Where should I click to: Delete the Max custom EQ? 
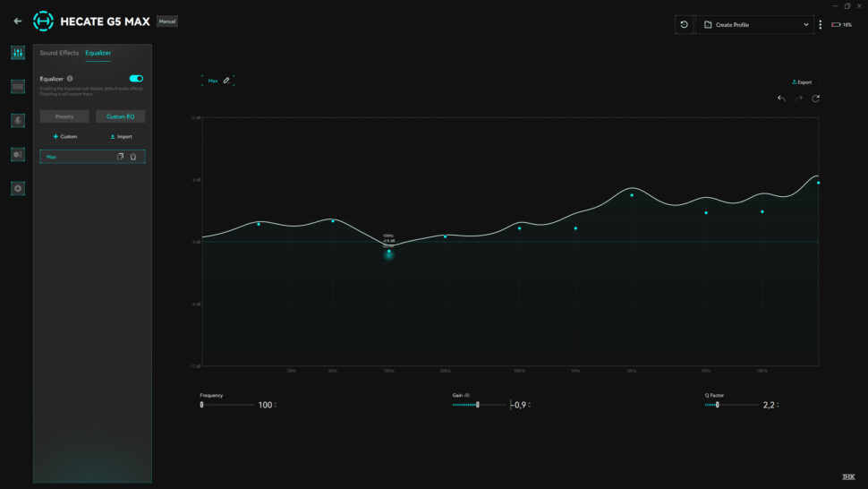click(133, 157)
